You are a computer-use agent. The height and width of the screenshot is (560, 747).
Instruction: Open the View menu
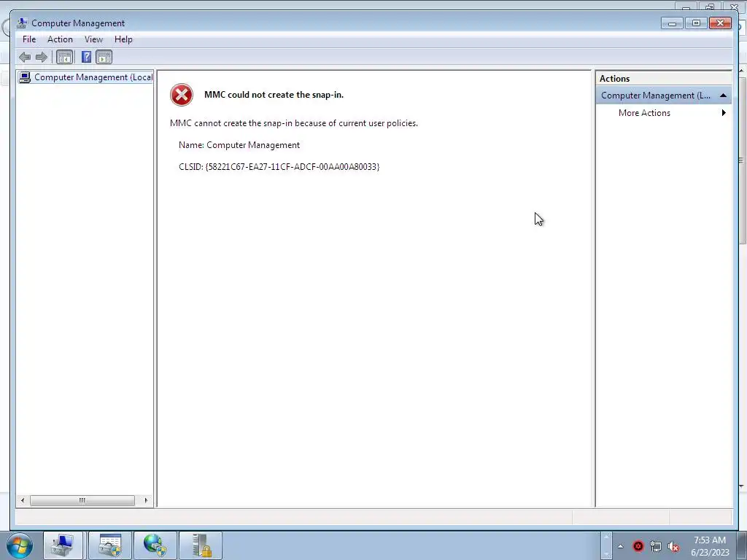click(93, 39)
